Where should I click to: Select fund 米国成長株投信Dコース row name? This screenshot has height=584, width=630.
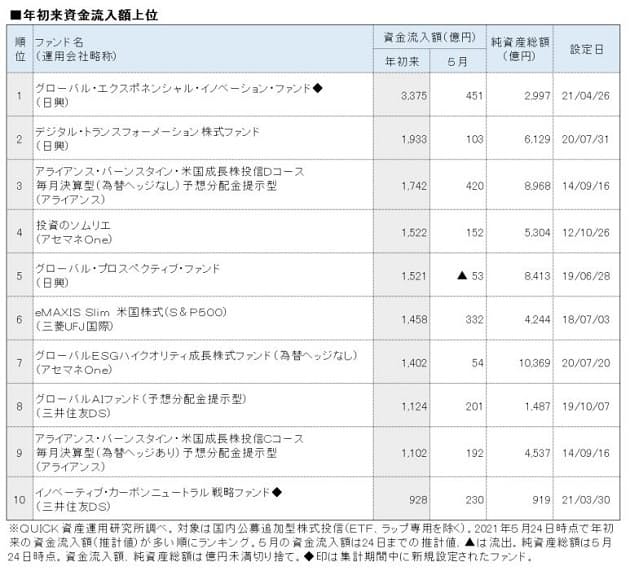coord(170,172)
